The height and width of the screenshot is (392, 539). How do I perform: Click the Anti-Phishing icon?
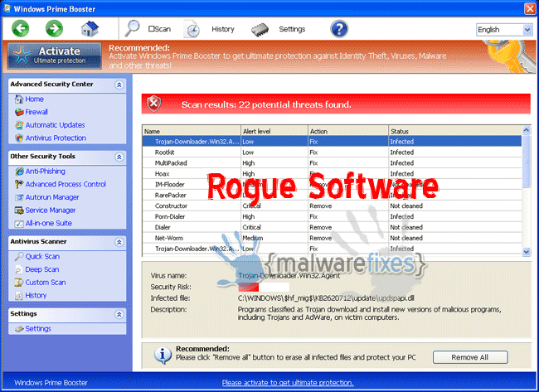19,171
